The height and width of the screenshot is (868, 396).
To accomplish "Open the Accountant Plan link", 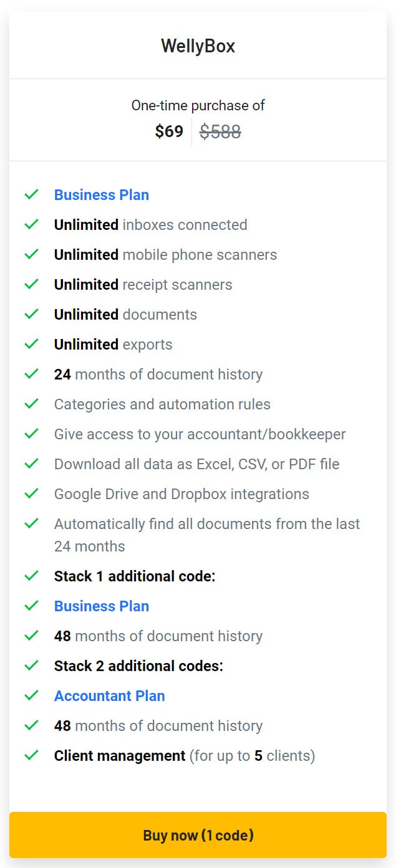I will (x=110, y=696).
